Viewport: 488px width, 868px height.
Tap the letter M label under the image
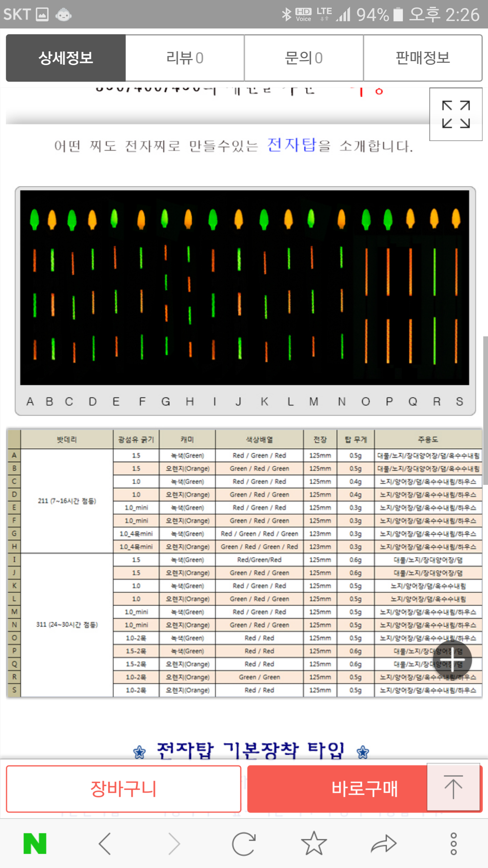click(314, 402)
